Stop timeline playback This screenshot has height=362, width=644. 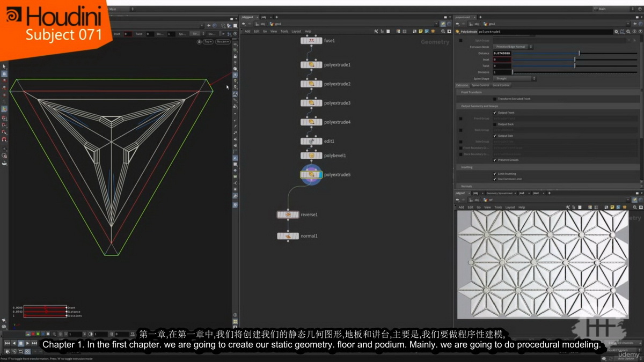pyautogui.click(x=21, y=343)
